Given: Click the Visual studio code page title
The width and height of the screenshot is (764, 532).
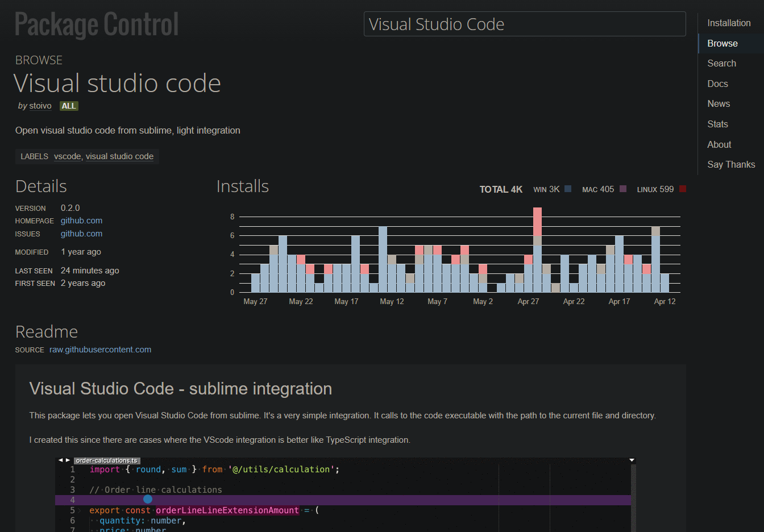Looking at the screenshot, I should (x=118, y=84).
